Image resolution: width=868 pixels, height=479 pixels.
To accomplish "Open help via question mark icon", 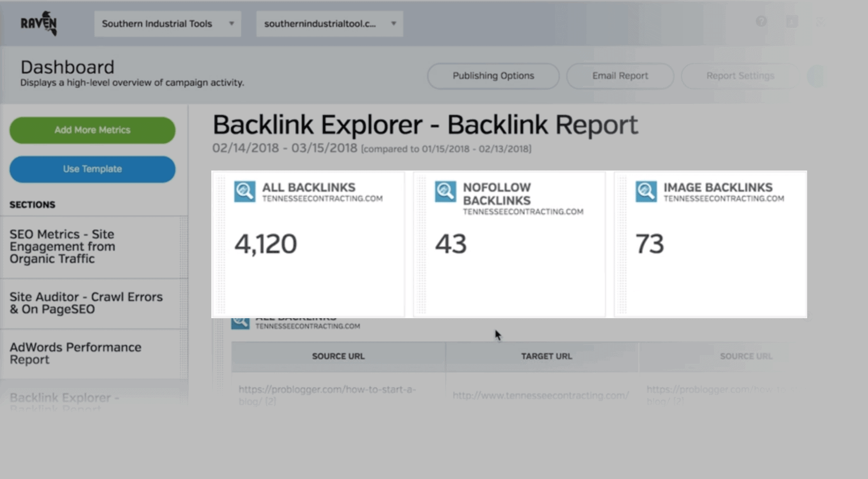I will [761, 22].
